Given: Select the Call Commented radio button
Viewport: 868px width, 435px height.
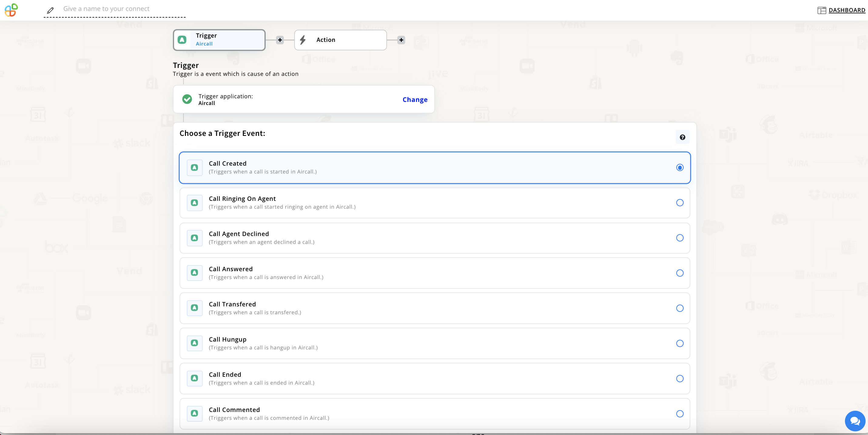Looking at the screenshot, I should [680, 414].
